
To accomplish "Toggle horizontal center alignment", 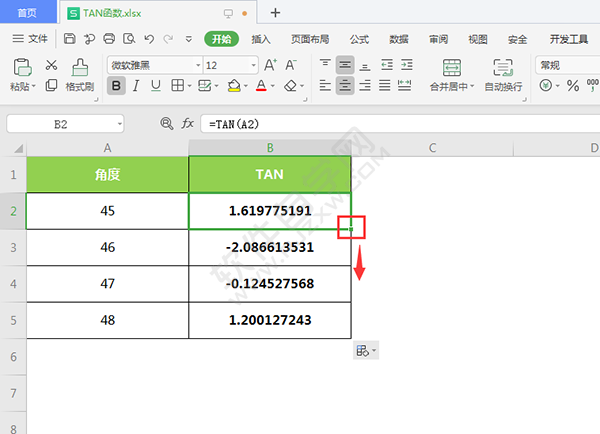I will [x=345, y=85].
